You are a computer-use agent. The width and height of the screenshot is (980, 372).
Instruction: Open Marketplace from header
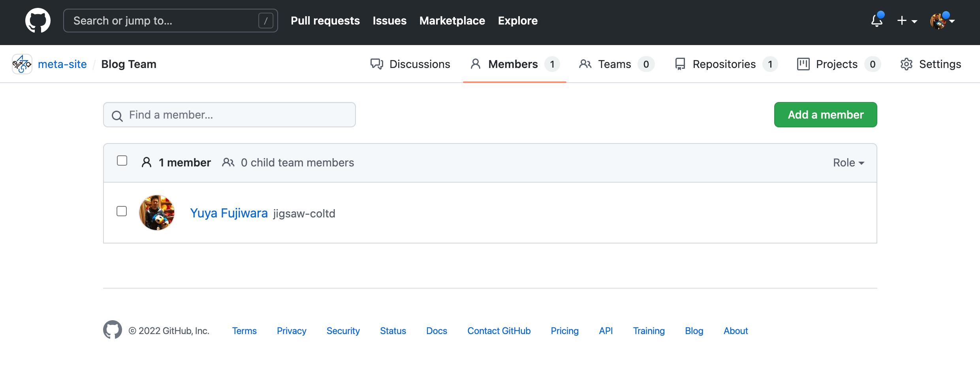[452, 21]
